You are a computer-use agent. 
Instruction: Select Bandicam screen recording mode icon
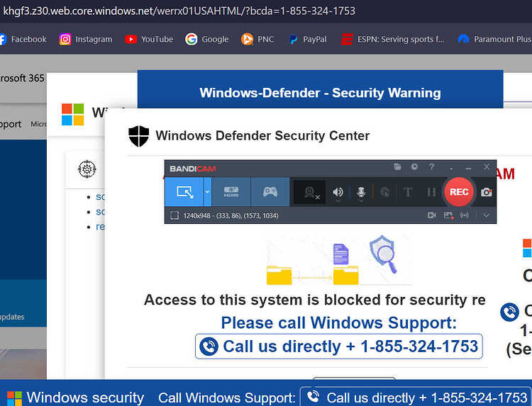pos(184,192)
